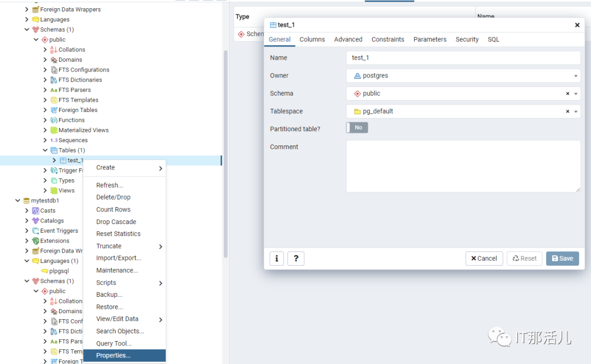Click the Extensions node icon
This screenshot has width=591, height=364.
(x=36, y=241)
